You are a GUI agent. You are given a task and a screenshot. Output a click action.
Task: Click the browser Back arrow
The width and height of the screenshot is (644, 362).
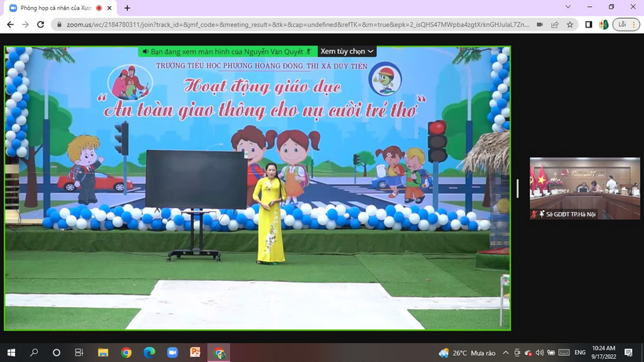point(9,24)
